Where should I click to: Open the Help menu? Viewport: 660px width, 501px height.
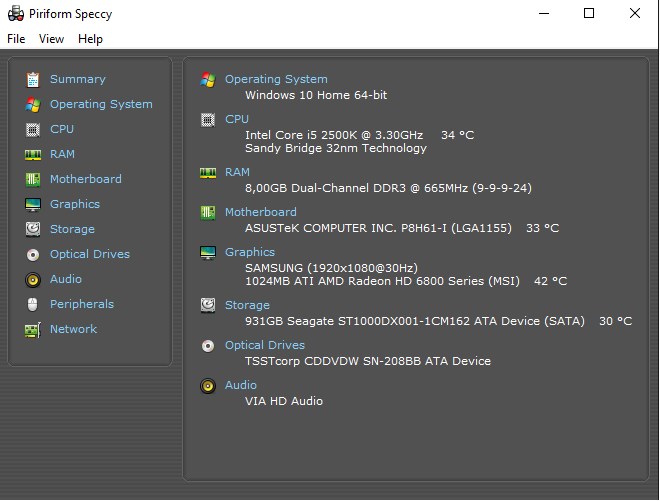[90, 39]
